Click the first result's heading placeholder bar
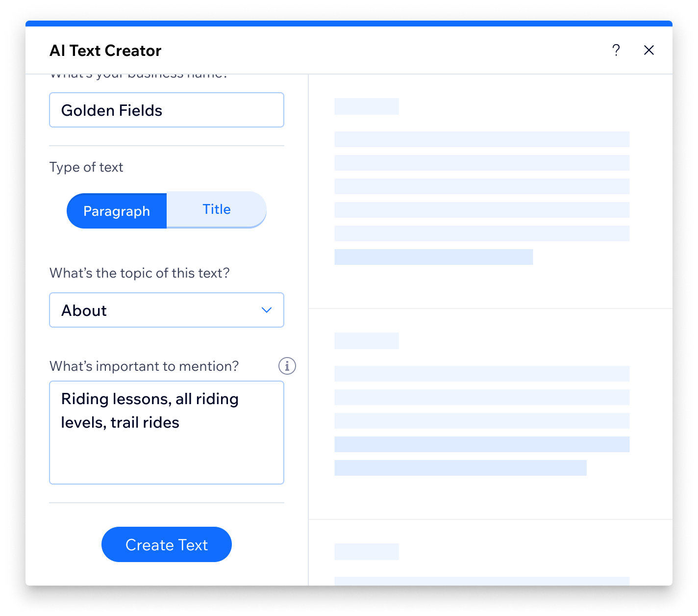The width and height of the screenshot is (698, 616). pos(367,106)
